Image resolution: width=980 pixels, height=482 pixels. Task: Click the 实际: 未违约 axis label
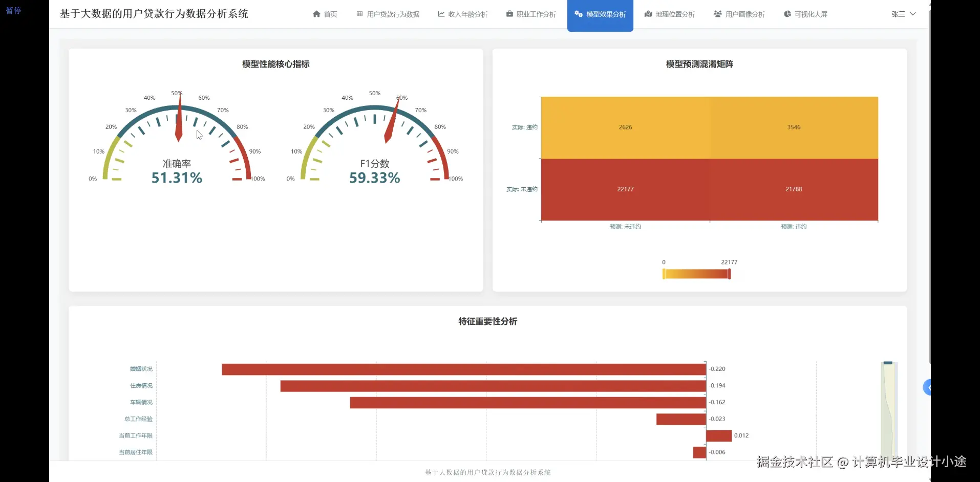point(522,189)
